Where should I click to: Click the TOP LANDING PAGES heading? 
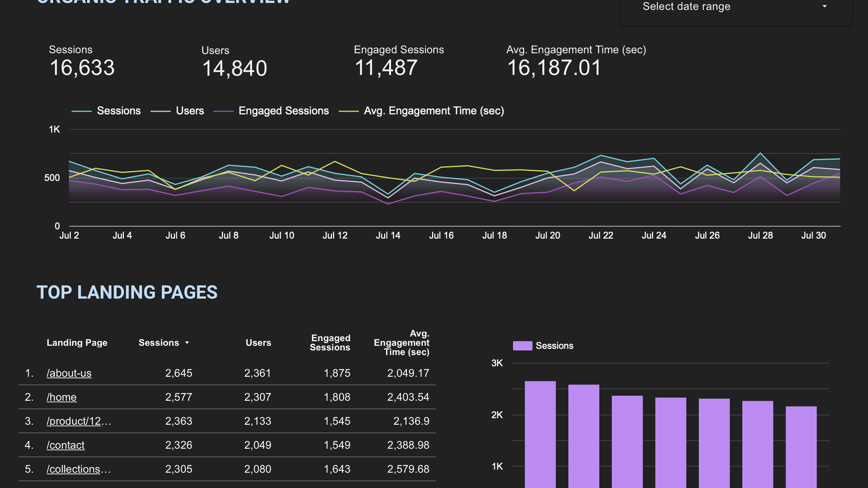click(127, 292)
